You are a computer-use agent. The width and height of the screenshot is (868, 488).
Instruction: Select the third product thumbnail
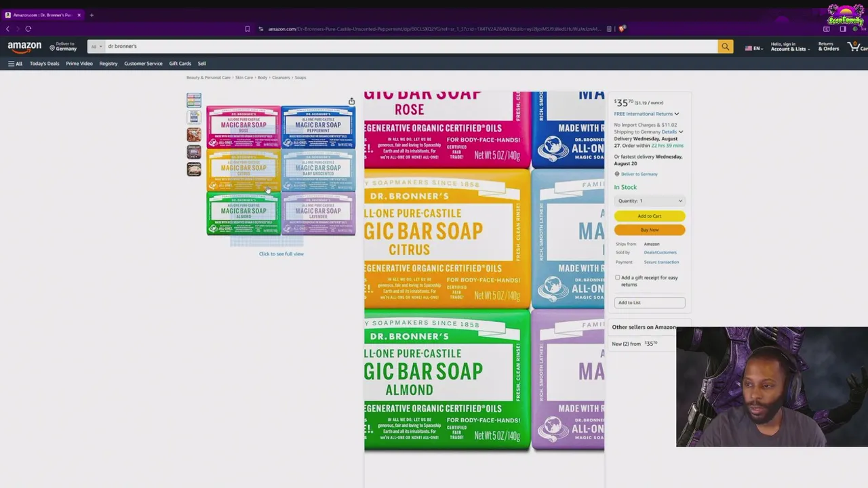pyautogui.click(x=194, y=135)
